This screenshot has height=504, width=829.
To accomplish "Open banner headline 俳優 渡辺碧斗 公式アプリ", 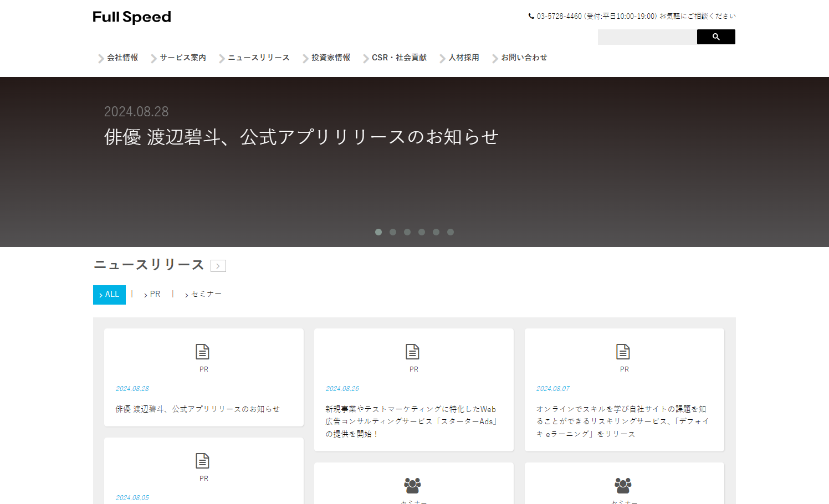I will pyautogui.click(x=301, y=137).
